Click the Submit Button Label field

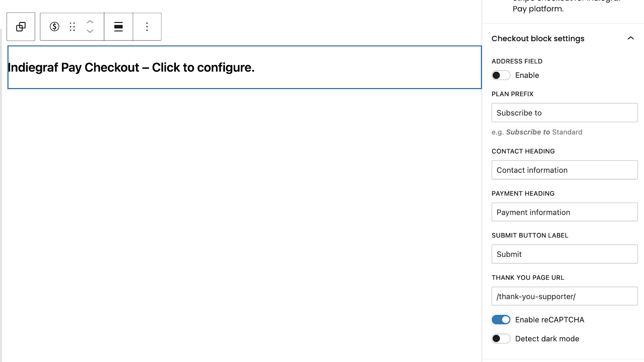(564, 254)
